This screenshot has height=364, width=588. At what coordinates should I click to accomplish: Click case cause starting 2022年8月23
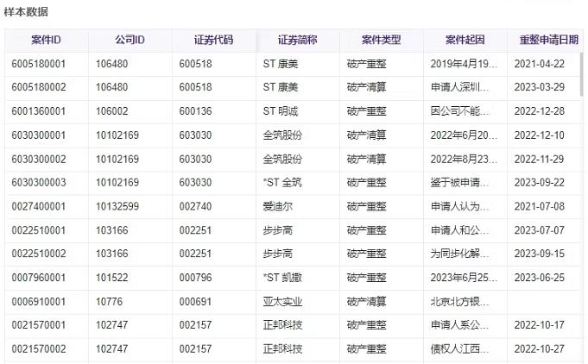point(464,160)
